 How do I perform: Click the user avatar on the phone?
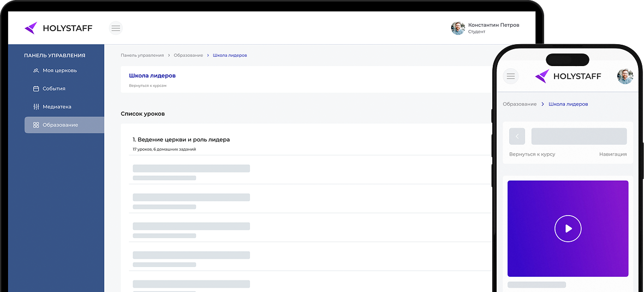click(x=625, y=76)
